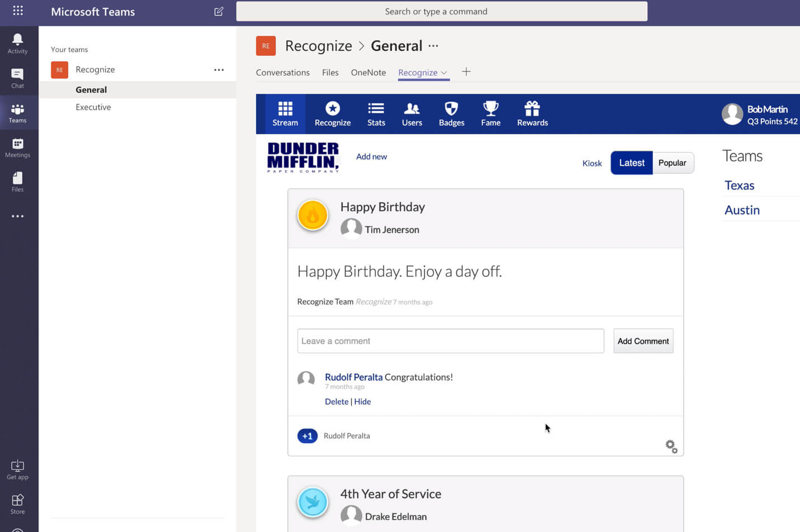Open Badges shield icon

click(x=452, y=114)
